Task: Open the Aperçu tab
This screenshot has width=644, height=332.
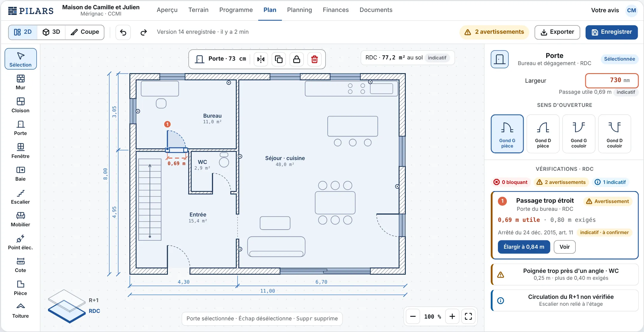Action: pos(167,10)
